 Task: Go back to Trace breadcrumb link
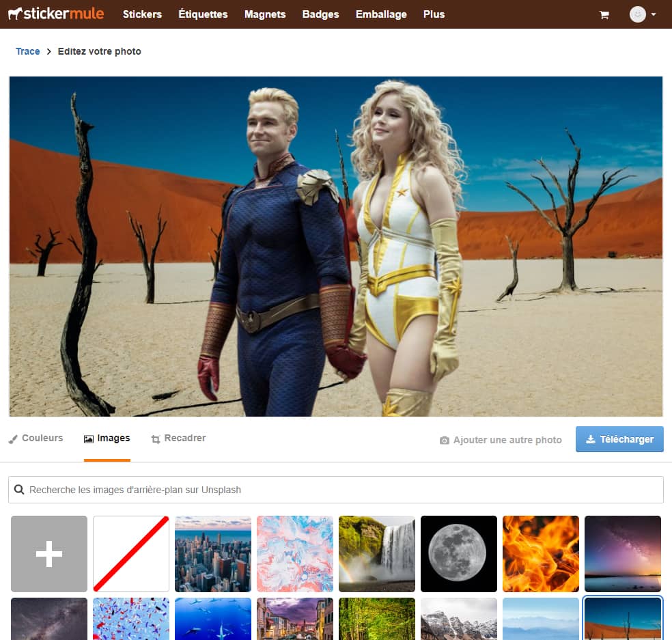pos(28,51)
